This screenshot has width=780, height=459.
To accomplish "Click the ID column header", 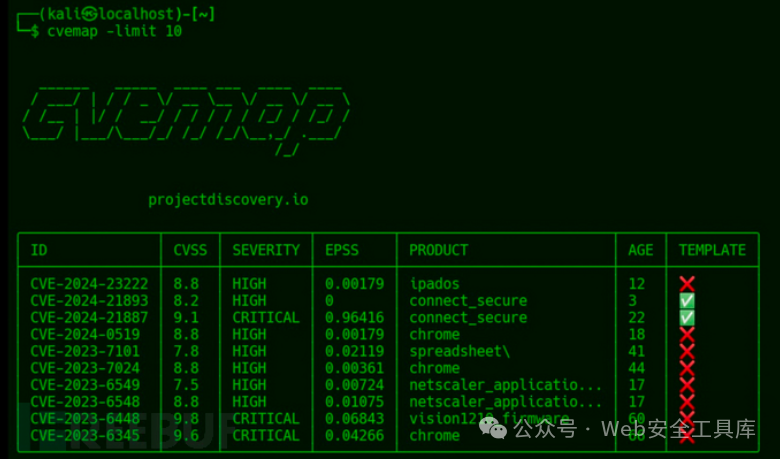I will click(39, 250).
